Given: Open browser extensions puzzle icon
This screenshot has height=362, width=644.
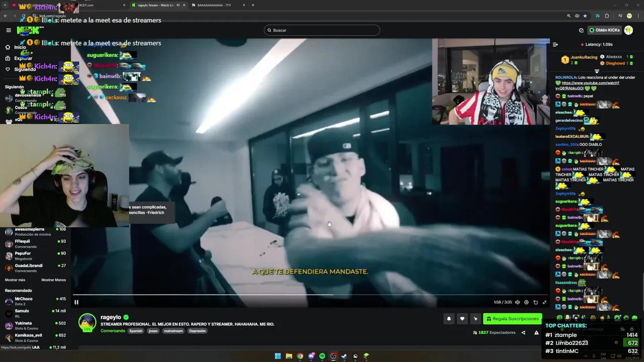Looking at the screenshot, I should click(x=607, y=16).
